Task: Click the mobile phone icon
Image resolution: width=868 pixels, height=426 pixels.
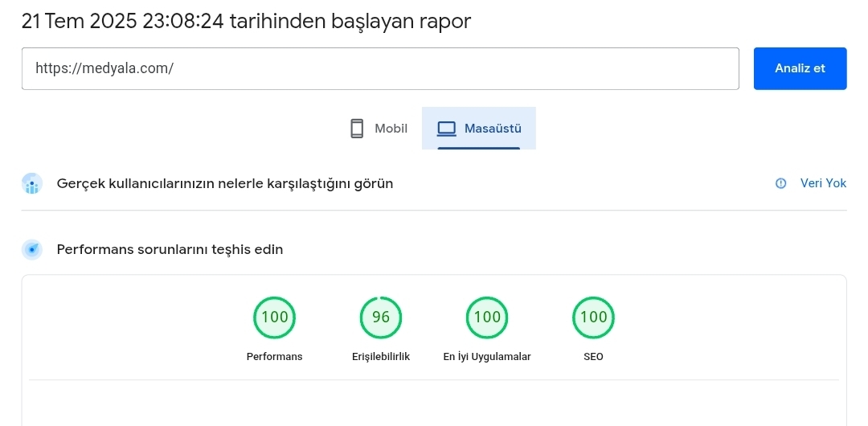Action: [x=357, y=129]
